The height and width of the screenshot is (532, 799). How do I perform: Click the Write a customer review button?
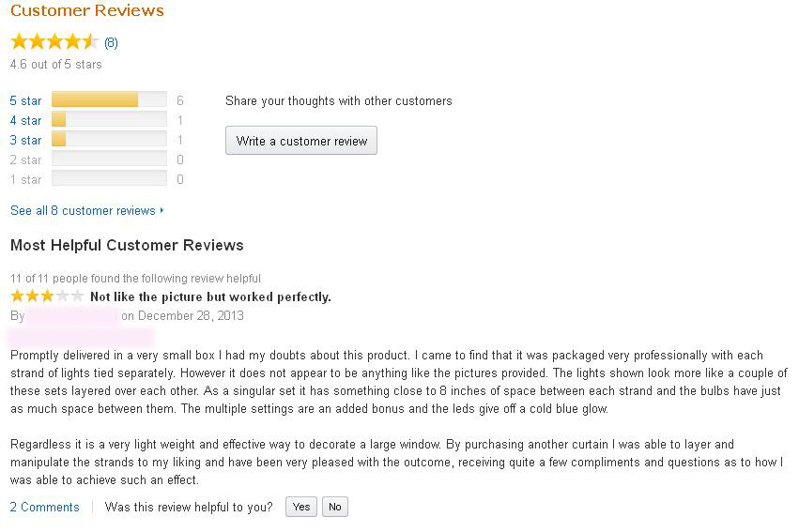[x=300, y=141]
